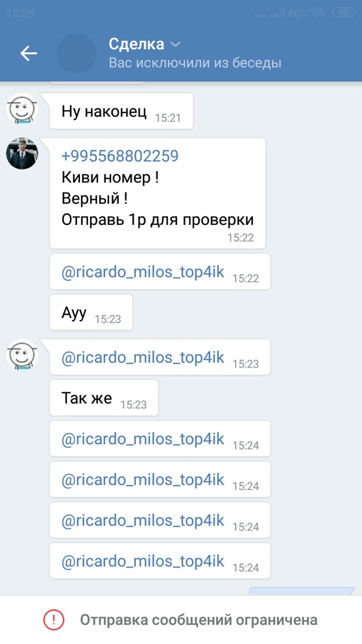The height and width of the screenshot is (644, 362).
Task: Tap the phone number +995568802259 link
Action: tap(120, 156)
